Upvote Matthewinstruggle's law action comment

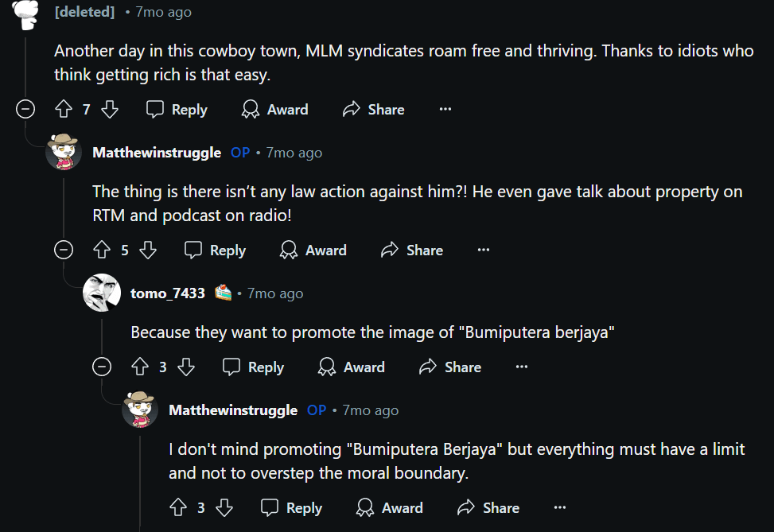pyautogui.click(x=102, y=250)
